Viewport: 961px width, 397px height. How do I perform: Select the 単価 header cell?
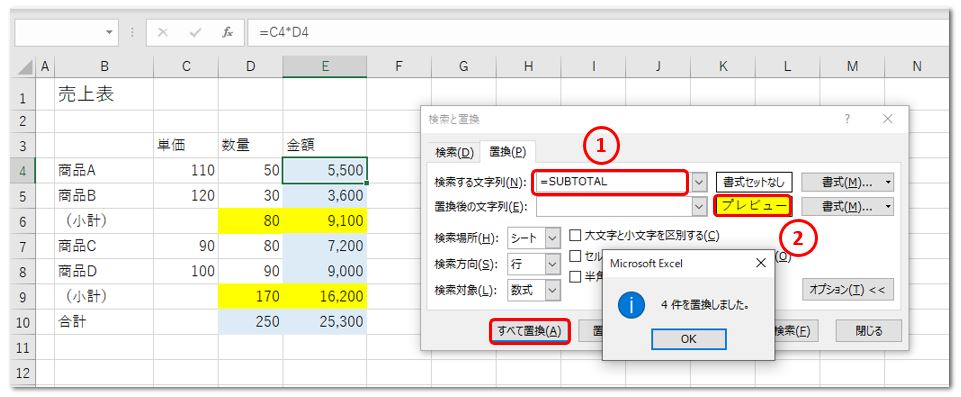pos(186,145)
